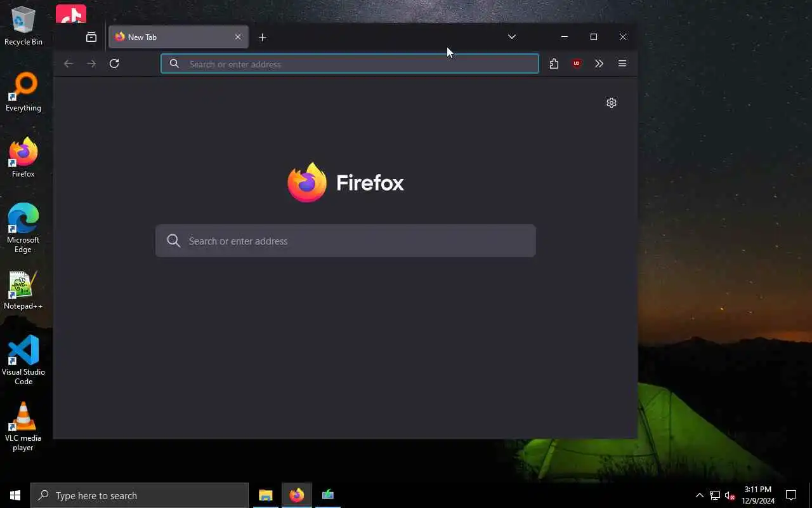Reload the current page

click(x=114, y=63)
